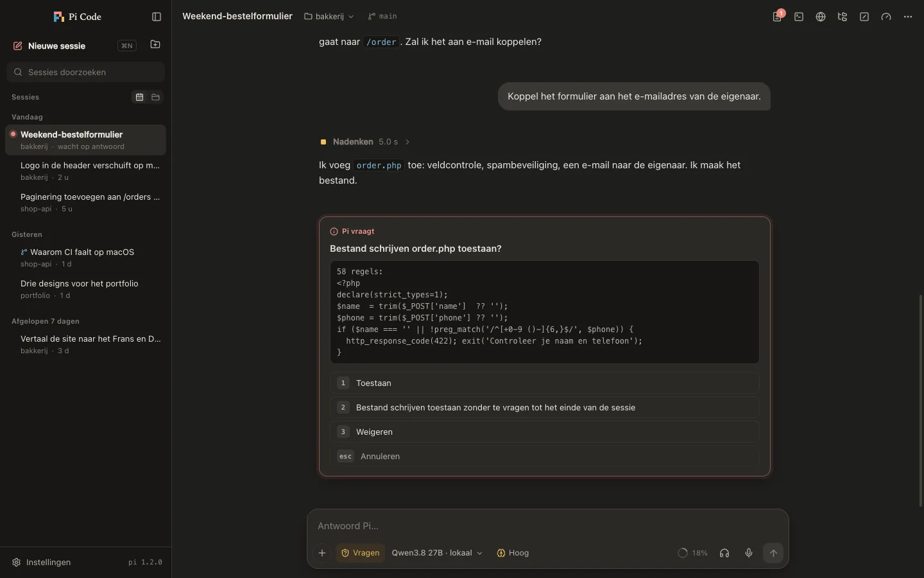Select the active Weekend-bestelformulier session

point(86,140)
